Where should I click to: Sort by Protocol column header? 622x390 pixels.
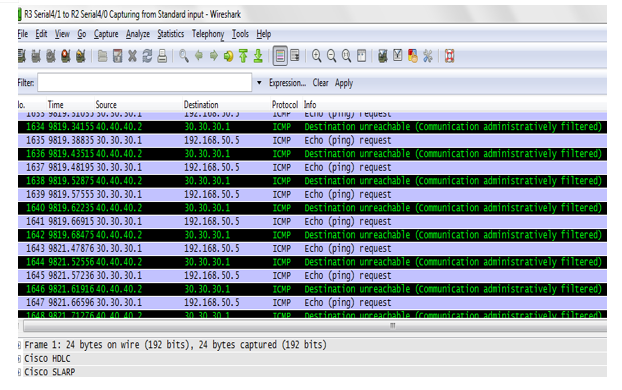pyautogui.click(x=286, y=105)
